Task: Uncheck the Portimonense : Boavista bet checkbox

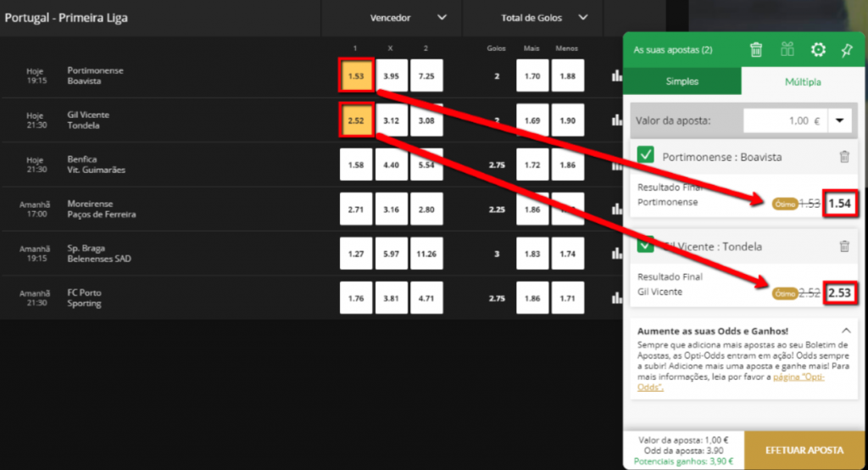Action: [x=646, y=156]
